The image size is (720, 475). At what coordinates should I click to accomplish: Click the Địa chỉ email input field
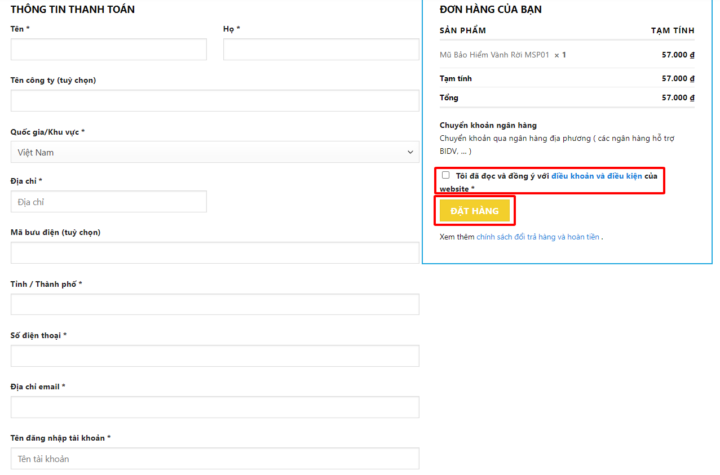coord(215,407)
